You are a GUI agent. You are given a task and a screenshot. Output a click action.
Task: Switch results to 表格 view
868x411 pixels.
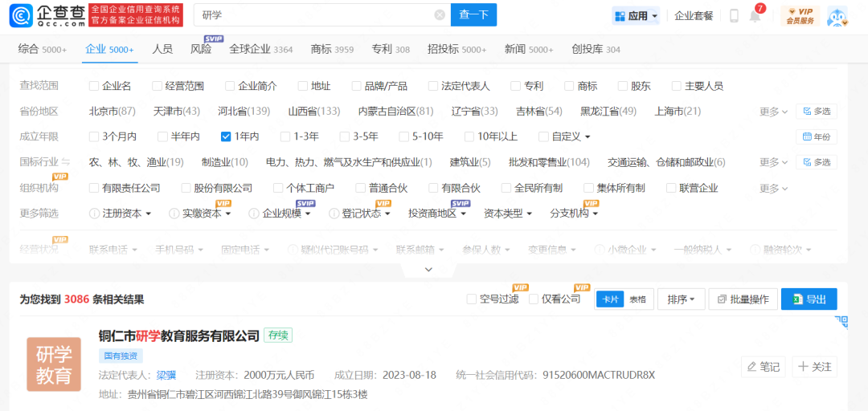(x=637, y=299)
